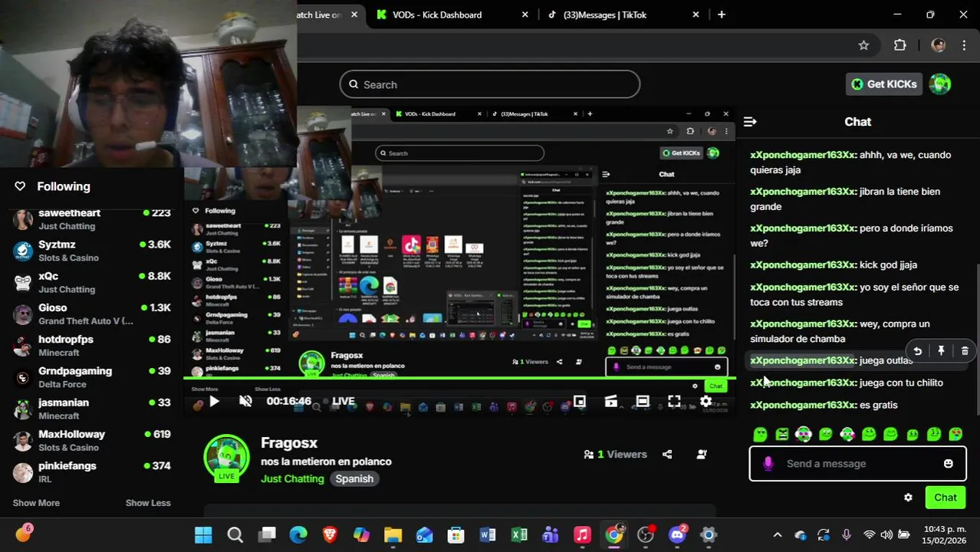
Task: Open Microsoft Edge from the taskbar
Action: (298, 534)
